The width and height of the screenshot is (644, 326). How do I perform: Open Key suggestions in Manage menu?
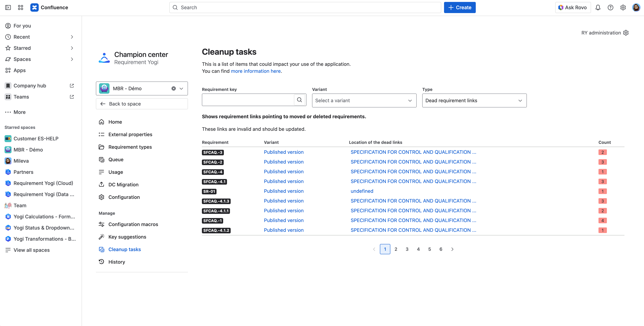tap(127, 237)
